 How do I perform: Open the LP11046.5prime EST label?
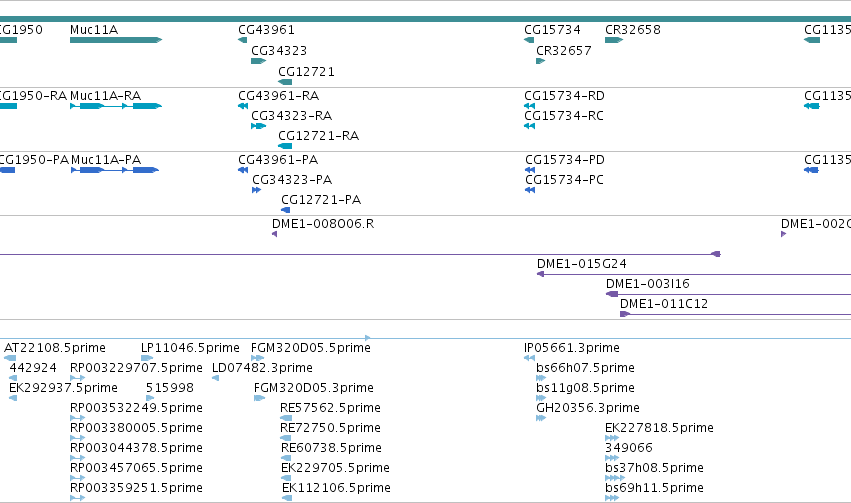(x=190, y=348)
